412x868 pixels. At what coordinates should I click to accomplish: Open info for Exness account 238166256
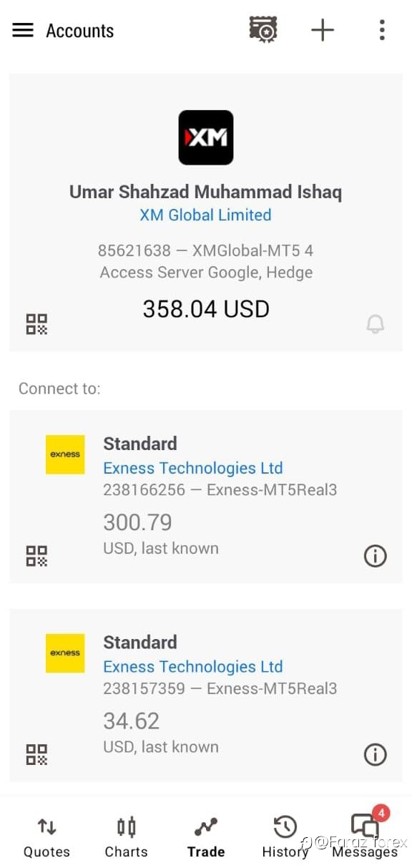point(375,556)
